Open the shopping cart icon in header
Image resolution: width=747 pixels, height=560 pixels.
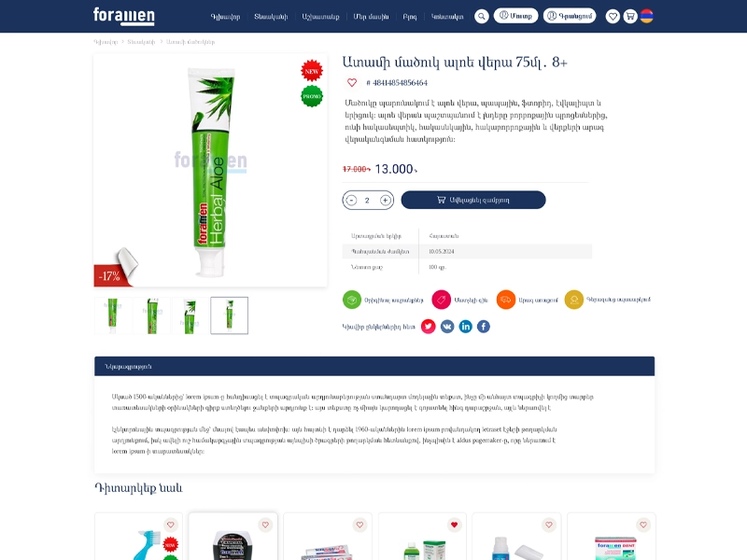(x=629, y=17)
